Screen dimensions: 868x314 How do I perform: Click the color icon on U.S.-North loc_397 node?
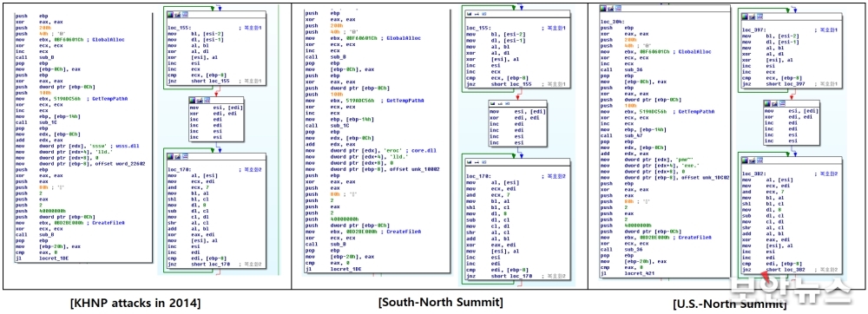pos(745,16)
